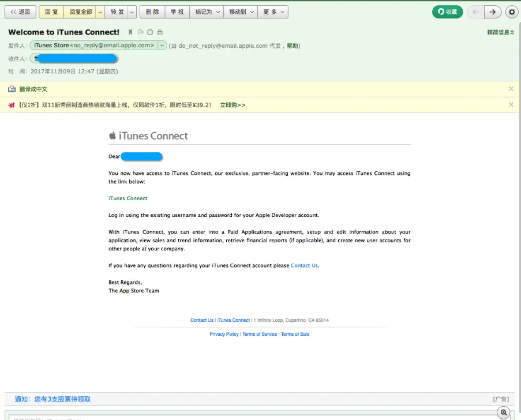Click the footer address 1 Infinite Loop, Cupertino
Image resolution: width=521 pixels, height=420 pixels.
(x=291, y=320)
